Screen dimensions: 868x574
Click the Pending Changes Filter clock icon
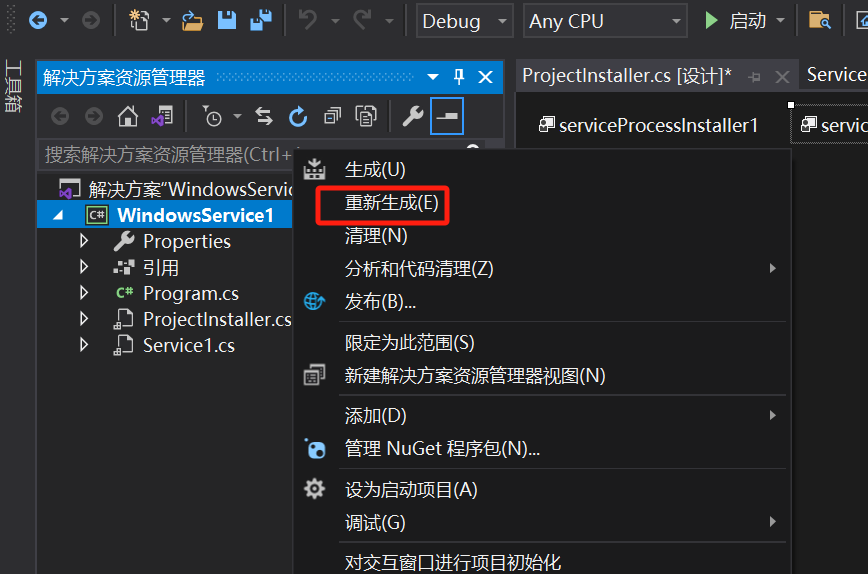click(212, 117)
